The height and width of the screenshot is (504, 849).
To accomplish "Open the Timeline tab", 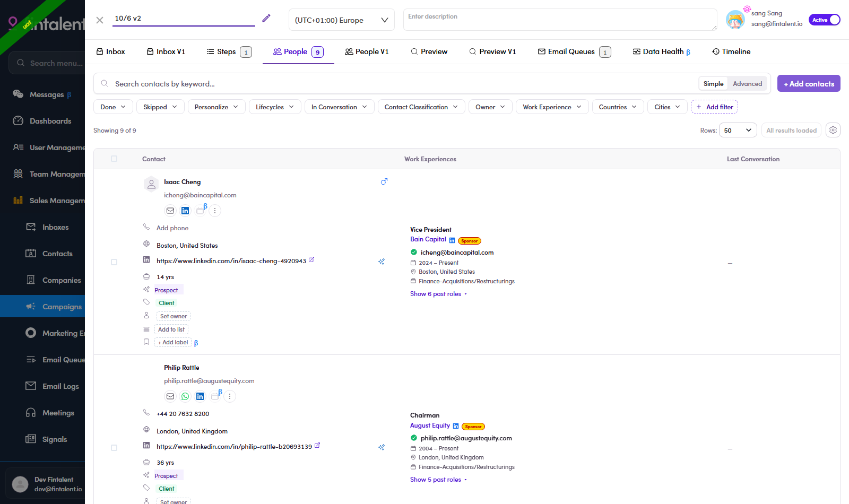I will [731, 51].
